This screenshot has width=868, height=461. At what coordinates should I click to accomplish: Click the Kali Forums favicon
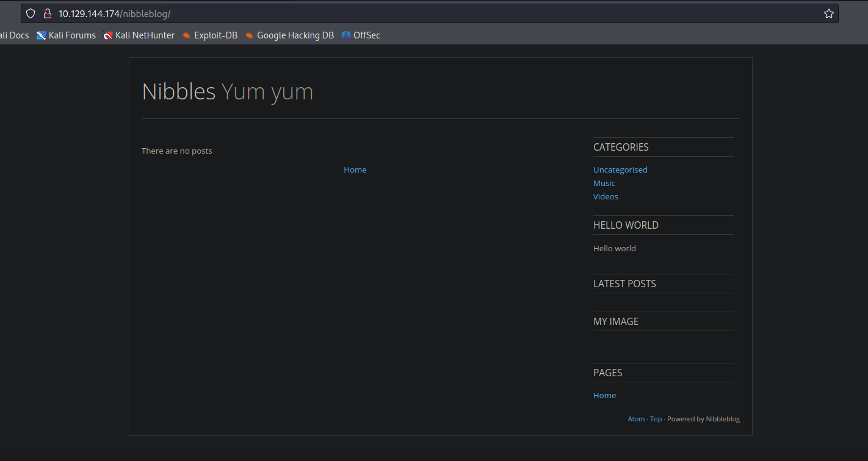pos(41,35)
